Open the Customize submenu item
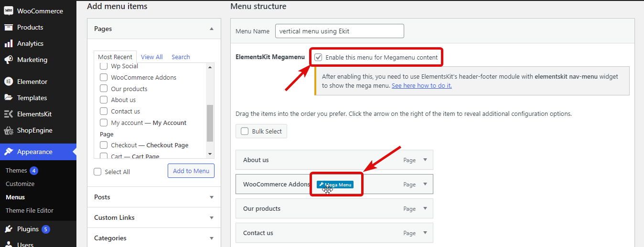This screenshot has height=247, width=644. tap(20, 184)
